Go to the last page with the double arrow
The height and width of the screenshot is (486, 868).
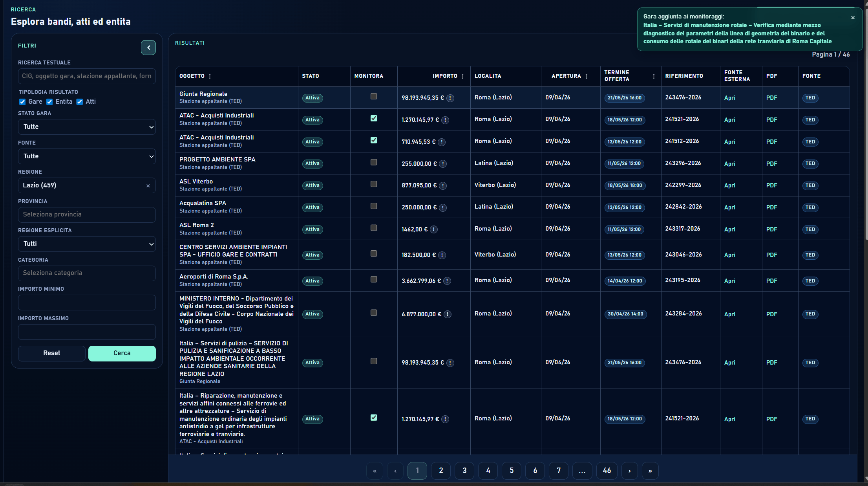pos(650,471)
